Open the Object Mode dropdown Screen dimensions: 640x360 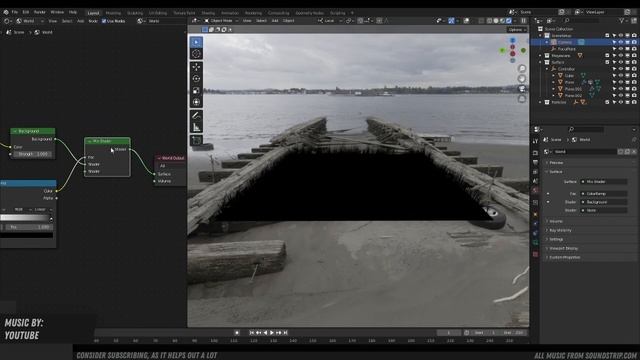(x=221, y=21)
